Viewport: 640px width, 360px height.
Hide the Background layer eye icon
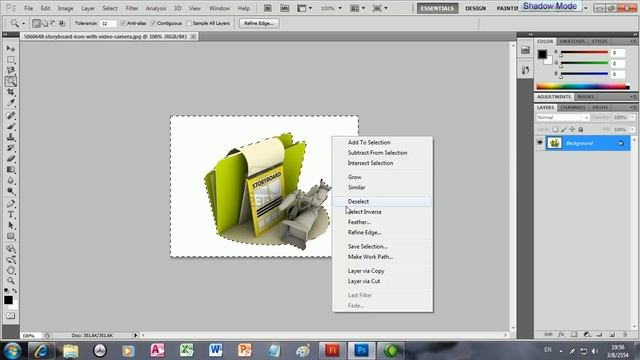point(540,143)
